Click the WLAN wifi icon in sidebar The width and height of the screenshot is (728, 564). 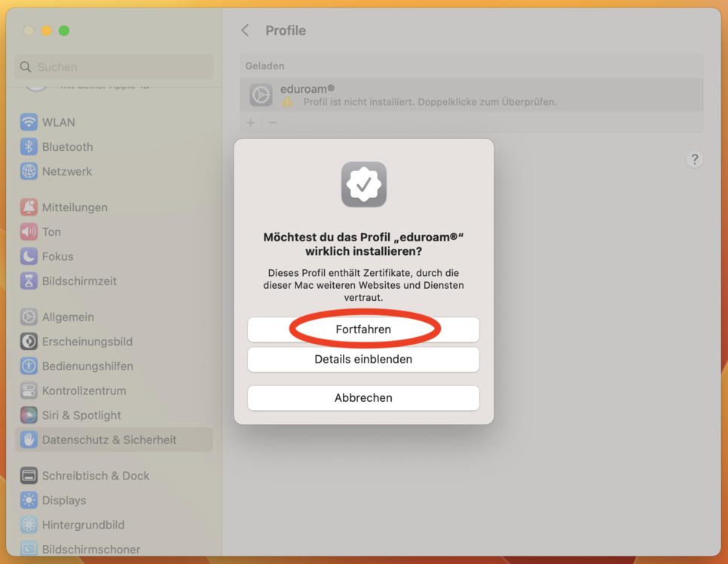pos(29,122)
